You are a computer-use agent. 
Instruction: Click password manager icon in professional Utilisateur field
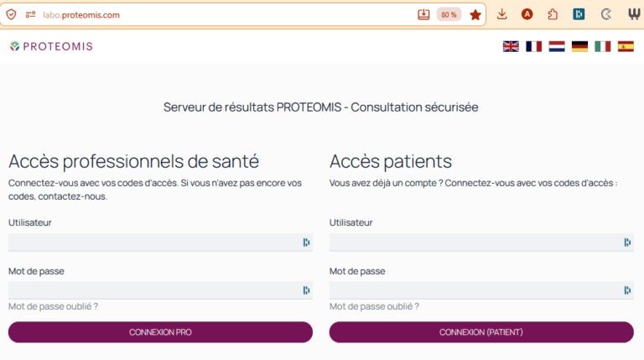(306, 243)
